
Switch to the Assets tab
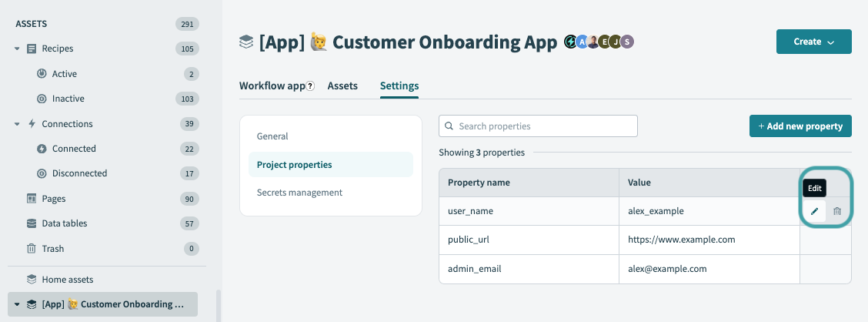point(342,86)
